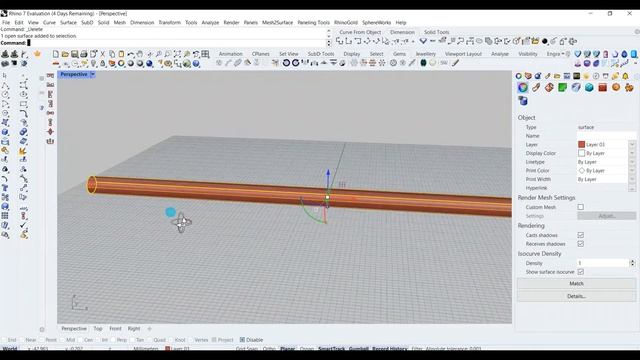Enable the End osnap checkbox
The height and width of the screenshot is (360, 640).
pyautogui.click(x=4, y=340)
